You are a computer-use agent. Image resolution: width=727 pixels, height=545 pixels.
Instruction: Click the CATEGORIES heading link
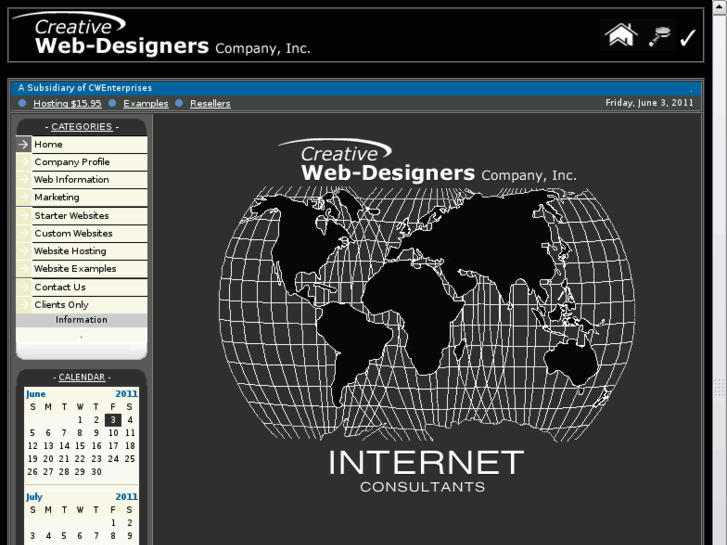point(82,127)
